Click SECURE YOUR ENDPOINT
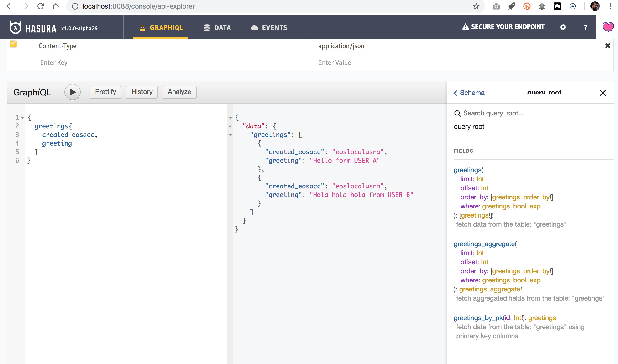This screenshot has height=364, width=618. [503, 27]
